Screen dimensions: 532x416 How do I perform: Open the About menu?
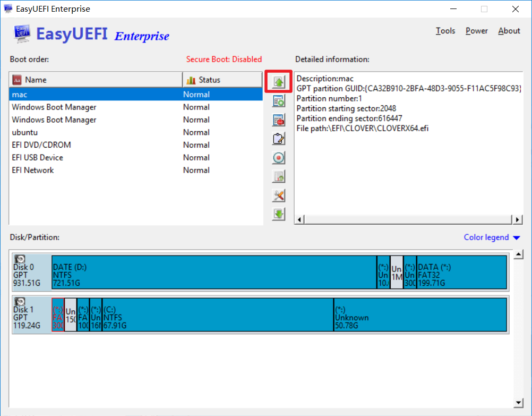coord(509,31)
